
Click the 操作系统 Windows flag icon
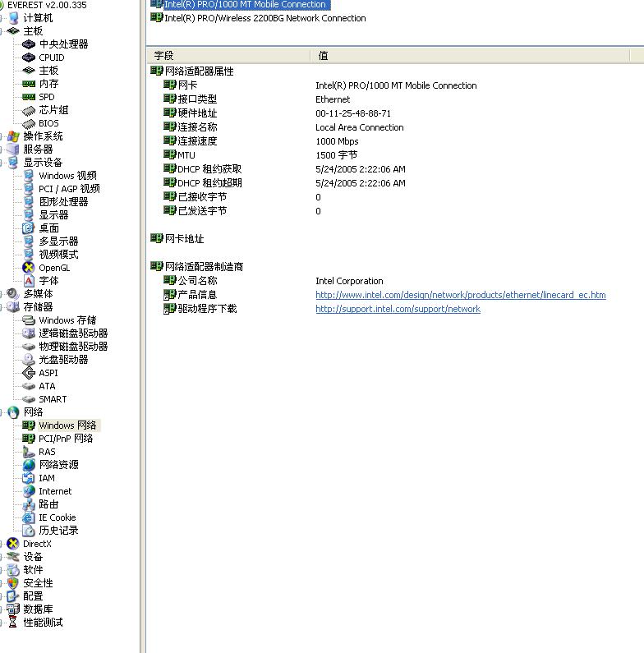pyautogui.click(x=13, y=136)
